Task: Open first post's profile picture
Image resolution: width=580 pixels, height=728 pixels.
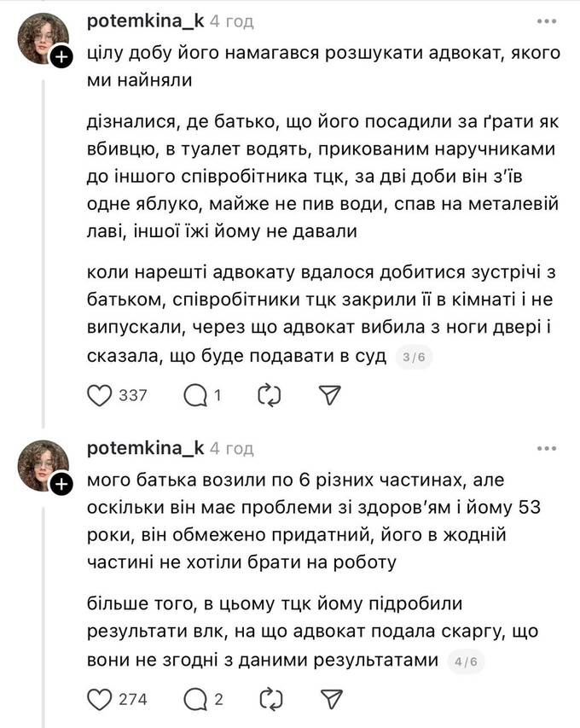Action: click(x=43, y=38)
